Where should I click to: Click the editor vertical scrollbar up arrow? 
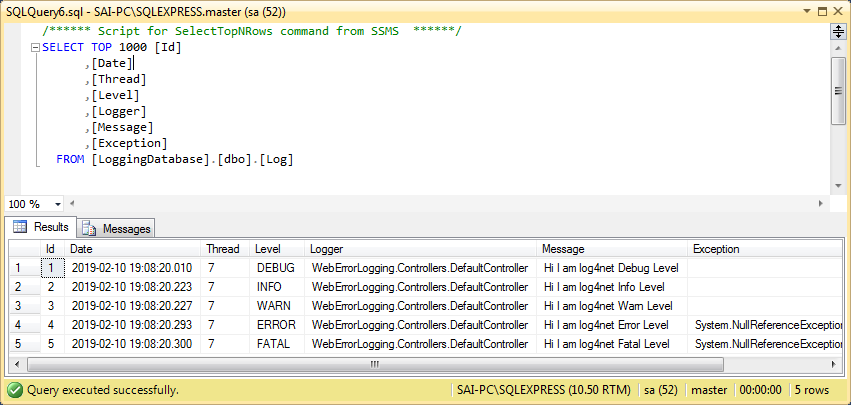coord(838,49)
